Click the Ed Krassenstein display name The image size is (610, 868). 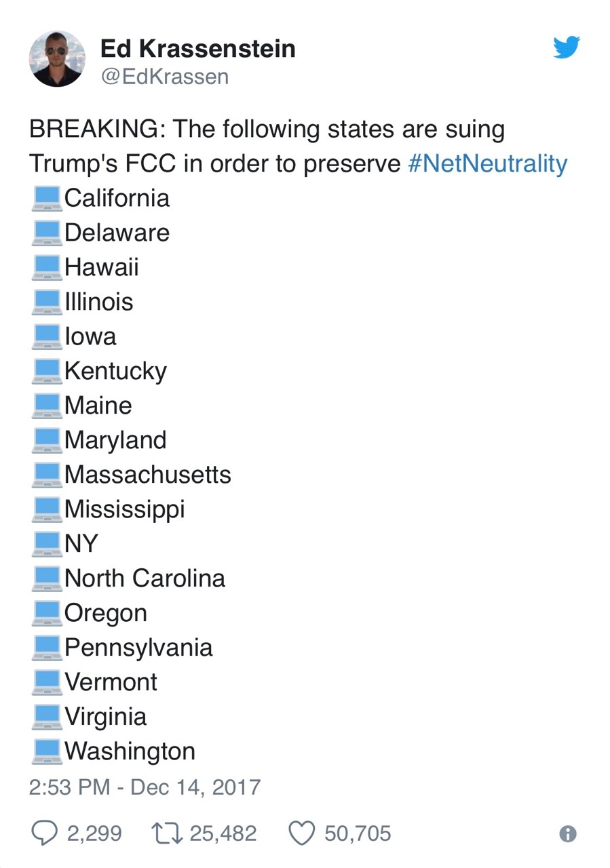click(197, 48)
